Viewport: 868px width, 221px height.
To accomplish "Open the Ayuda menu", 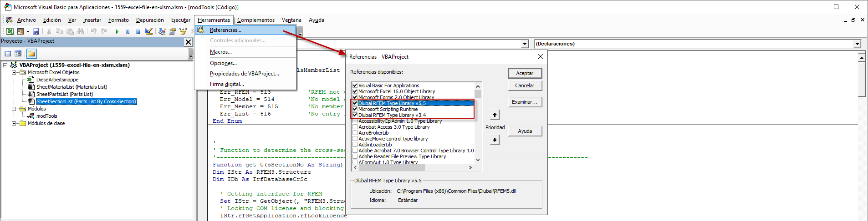I will tap(317, 20).
